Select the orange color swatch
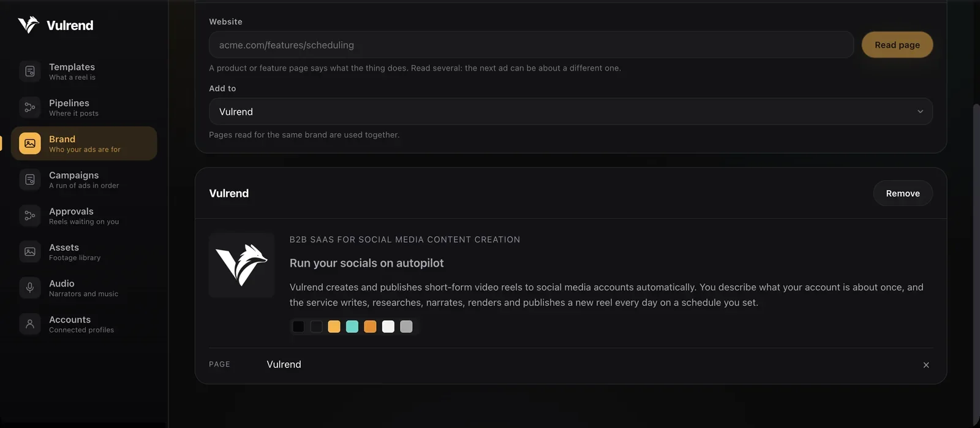This screenshot has height=428, width=980. pos(370,327)
